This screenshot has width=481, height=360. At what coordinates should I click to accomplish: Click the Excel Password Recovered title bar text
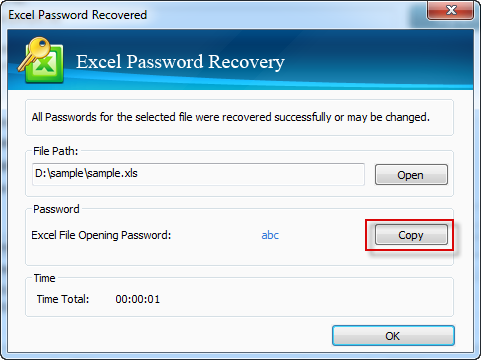[x=78, y=15]
